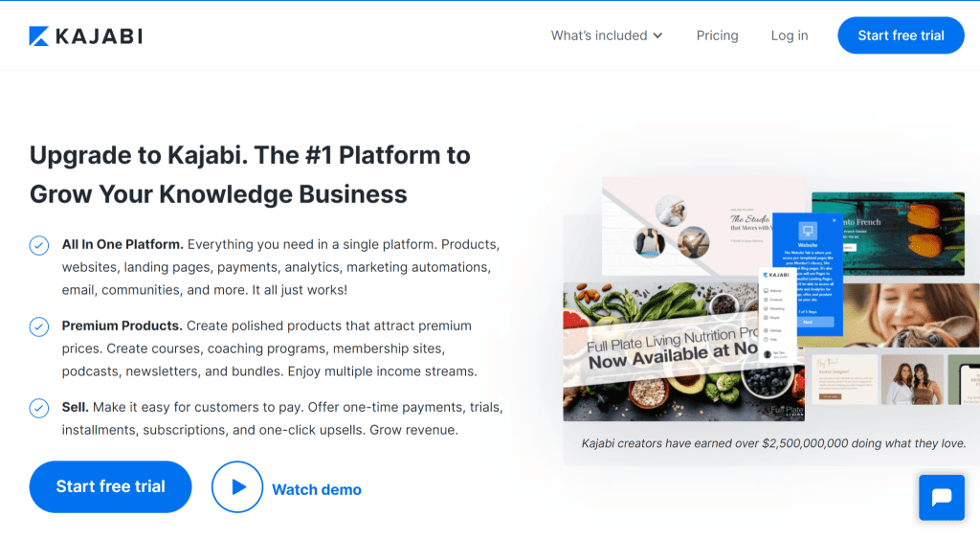
Task: Open the live chat bubble icon
Action: [x=942, y=498]
